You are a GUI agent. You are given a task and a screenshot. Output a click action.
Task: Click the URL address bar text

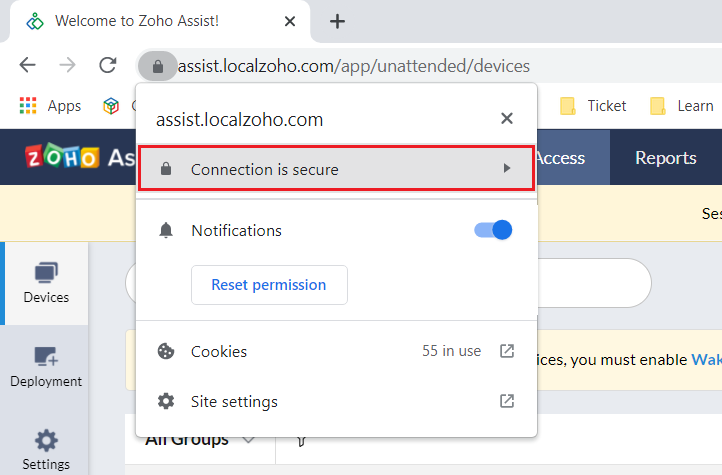pos(354,66)
